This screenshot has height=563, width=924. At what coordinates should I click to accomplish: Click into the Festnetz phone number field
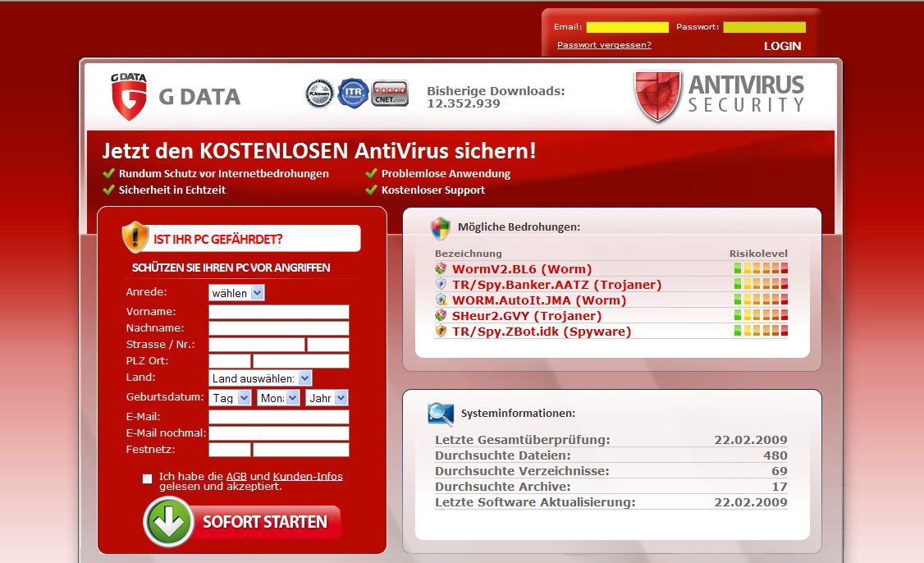pos(301,450)
